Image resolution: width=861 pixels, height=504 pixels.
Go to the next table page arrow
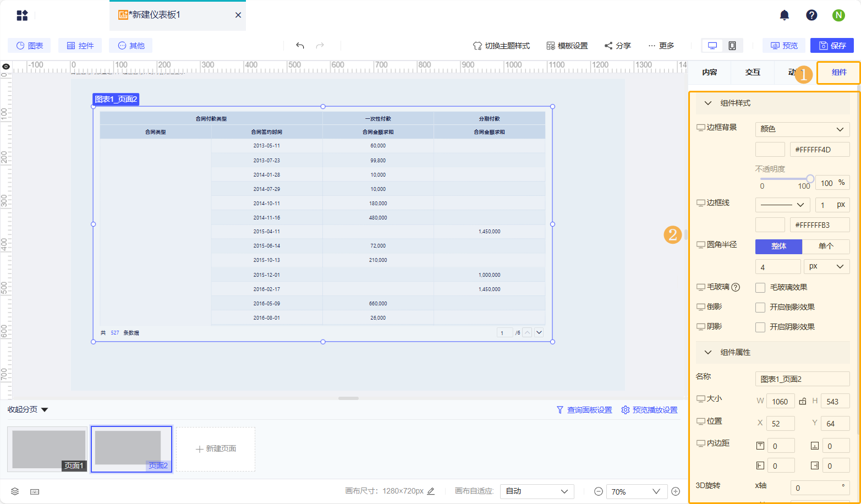[x=539, y=332]
